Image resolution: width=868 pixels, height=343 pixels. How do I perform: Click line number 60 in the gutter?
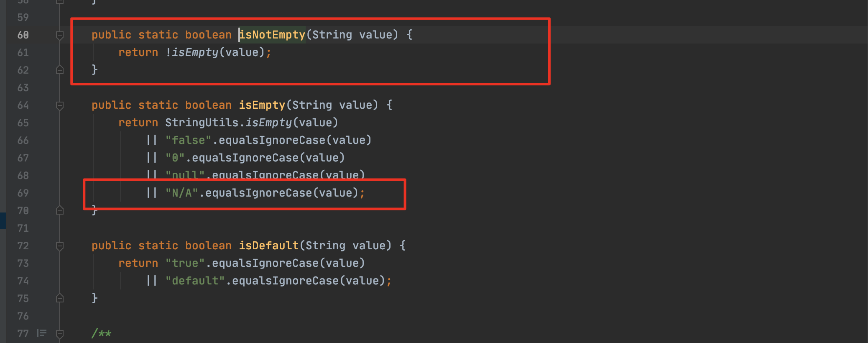(x=23, y=35)
